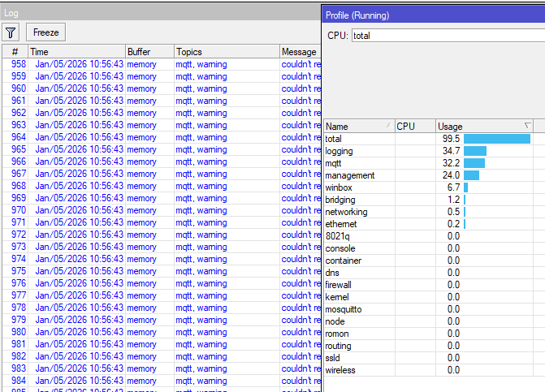The image size is (545, 392).
Task: Select log entry number 978
Action: pyautogui.click(x=162, y=308)
